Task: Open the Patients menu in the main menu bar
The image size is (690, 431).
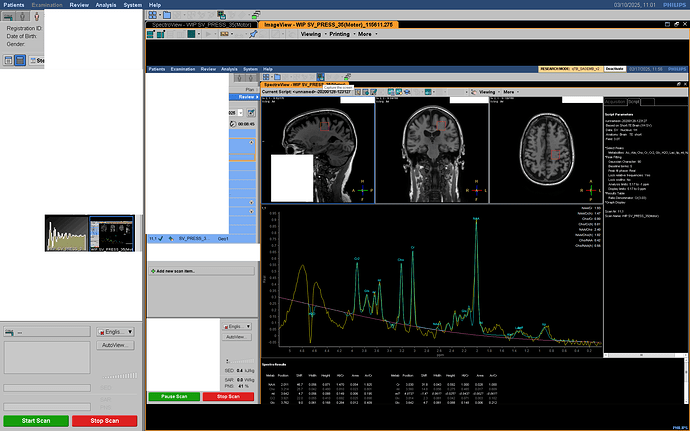Action: point(14,5)
